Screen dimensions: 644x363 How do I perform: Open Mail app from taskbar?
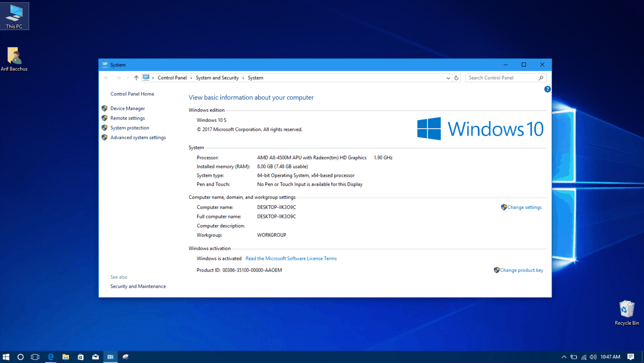95,357
